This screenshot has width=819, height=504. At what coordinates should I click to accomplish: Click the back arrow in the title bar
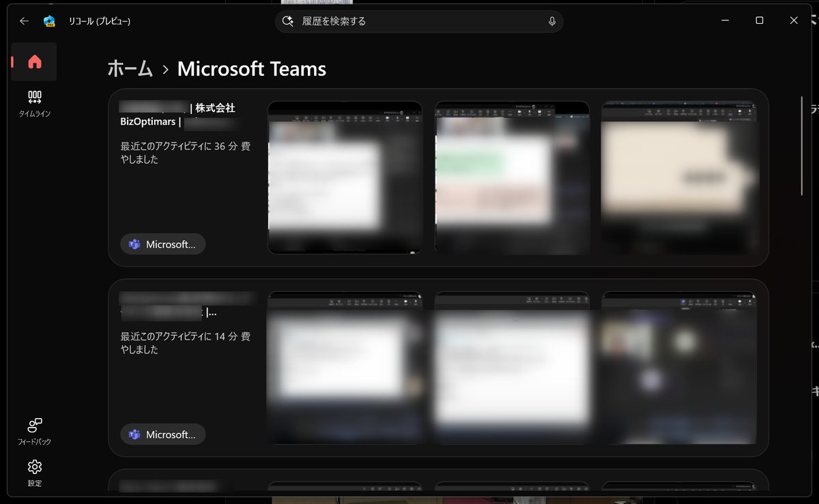point(23,21)
